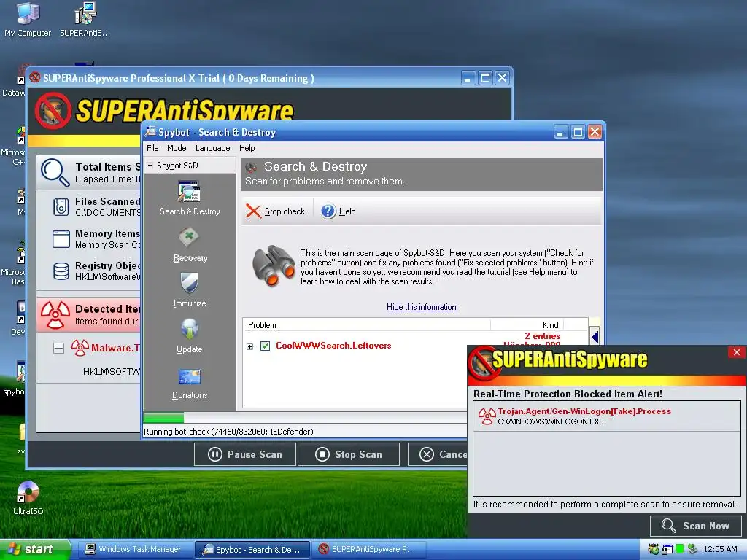Viewport: 747px width, 560px height.
Task: Open My Computer desktop icon
Action: 28,20
